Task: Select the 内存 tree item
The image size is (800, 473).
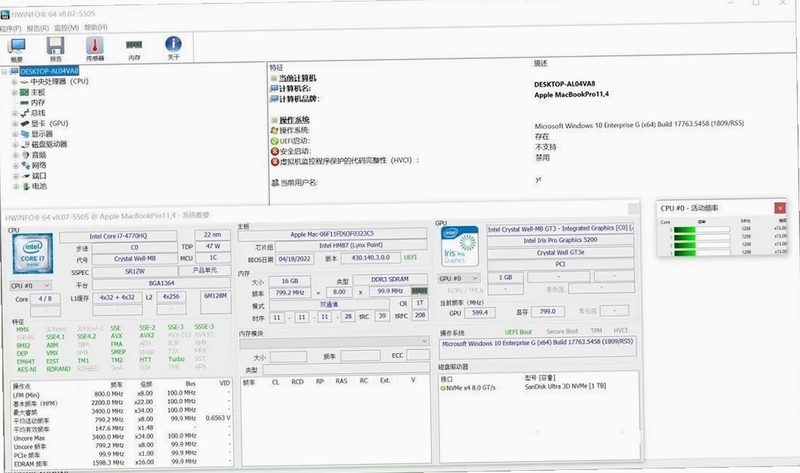Action: click(38, 103)
